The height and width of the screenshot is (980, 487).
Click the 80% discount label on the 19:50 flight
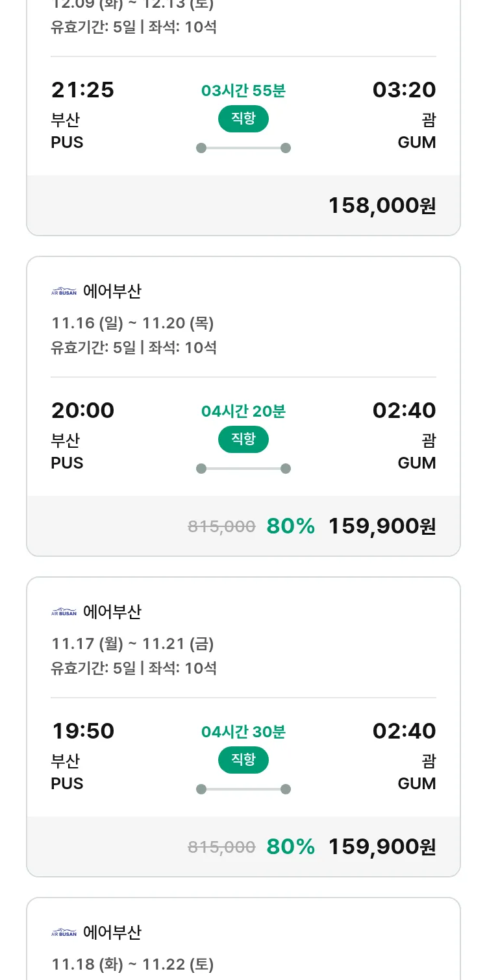290,846
